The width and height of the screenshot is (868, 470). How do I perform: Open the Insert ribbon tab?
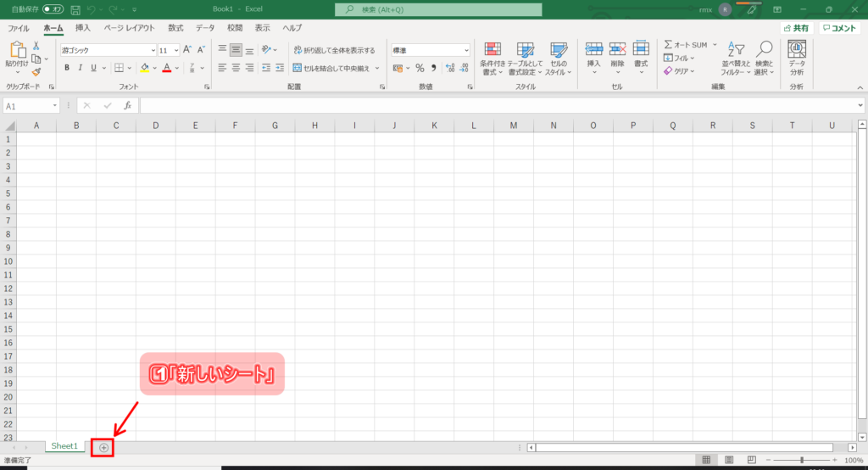83,28
